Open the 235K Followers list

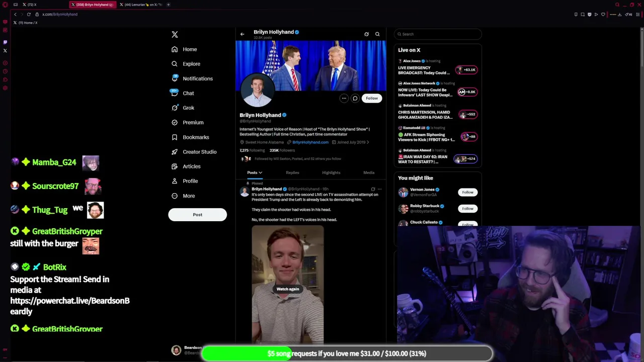tap(282, 150)
